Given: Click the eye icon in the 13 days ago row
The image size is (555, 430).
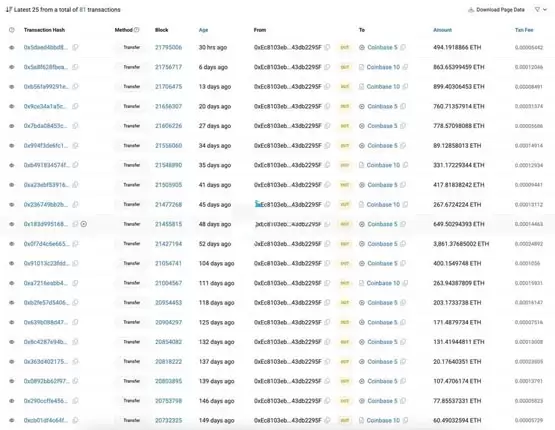Looking at the screenshot, I should coord(12,87).
